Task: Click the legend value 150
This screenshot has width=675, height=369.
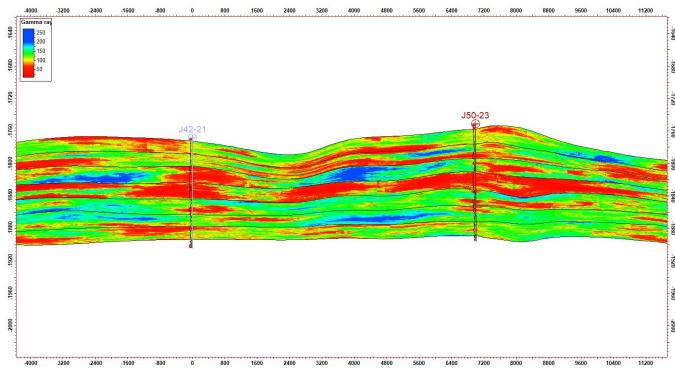Action: tap(41, 51)
